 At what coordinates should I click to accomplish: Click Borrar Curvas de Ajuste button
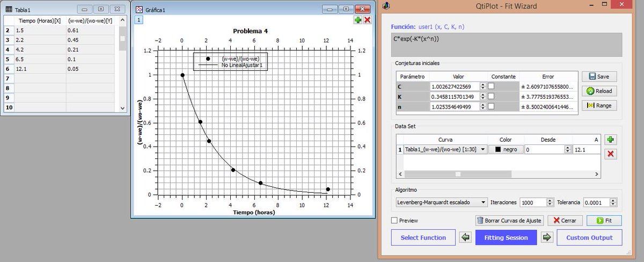coord(510,221)
